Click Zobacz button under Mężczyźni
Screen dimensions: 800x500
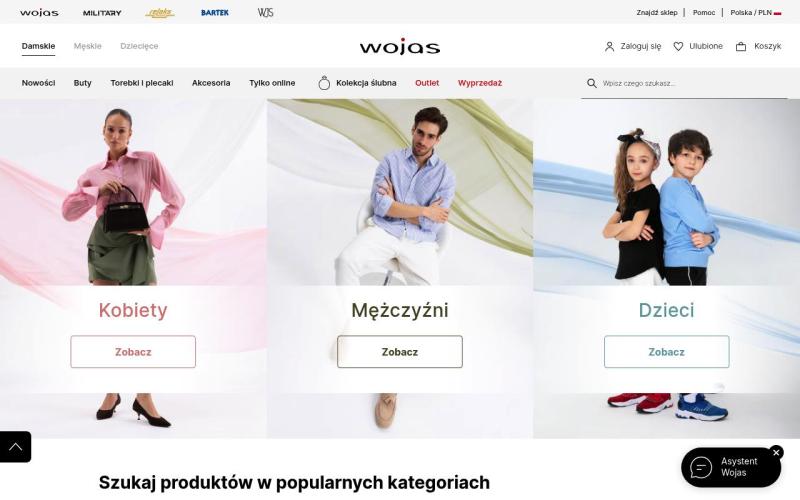400,352
